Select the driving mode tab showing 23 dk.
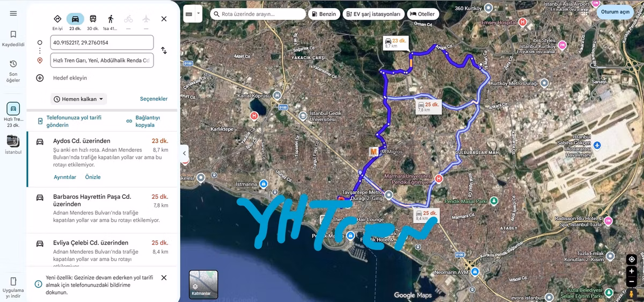This screenshot has width=644, height=302. click(75, 21)
